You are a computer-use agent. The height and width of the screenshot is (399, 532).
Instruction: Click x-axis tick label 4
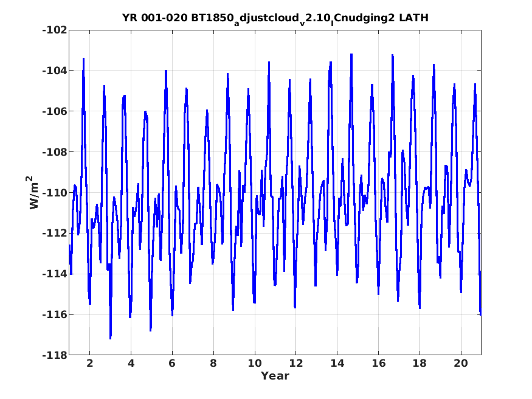coord(131,363)
